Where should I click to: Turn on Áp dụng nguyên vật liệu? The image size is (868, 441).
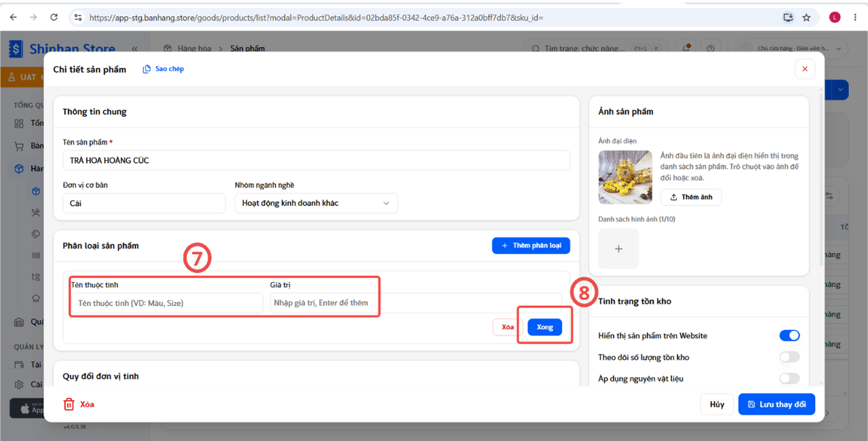pos(789,379)
